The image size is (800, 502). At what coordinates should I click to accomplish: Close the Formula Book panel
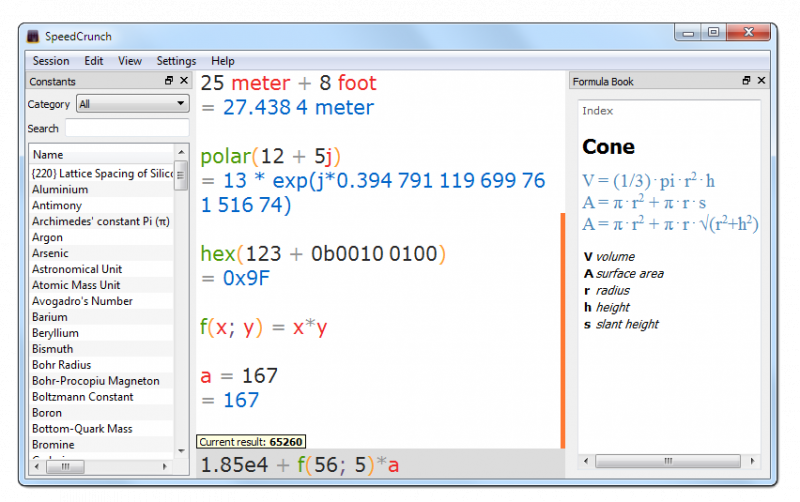pyautogui.click(x=762, y=81)
